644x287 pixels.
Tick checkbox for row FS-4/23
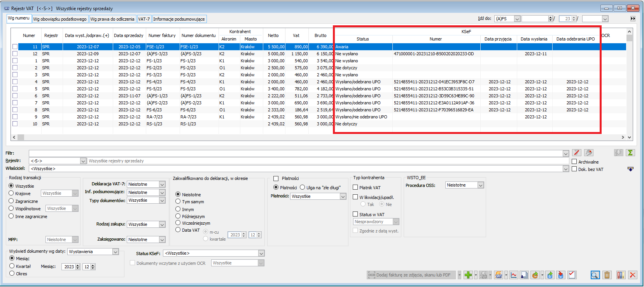[x=15, y=82]
